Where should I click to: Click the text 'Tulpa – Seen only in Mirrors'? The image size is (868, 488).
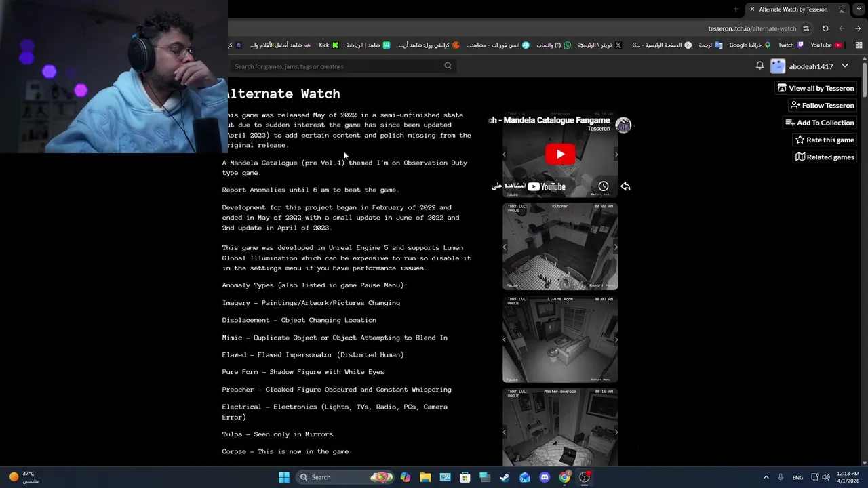click(x=277, y=434)
